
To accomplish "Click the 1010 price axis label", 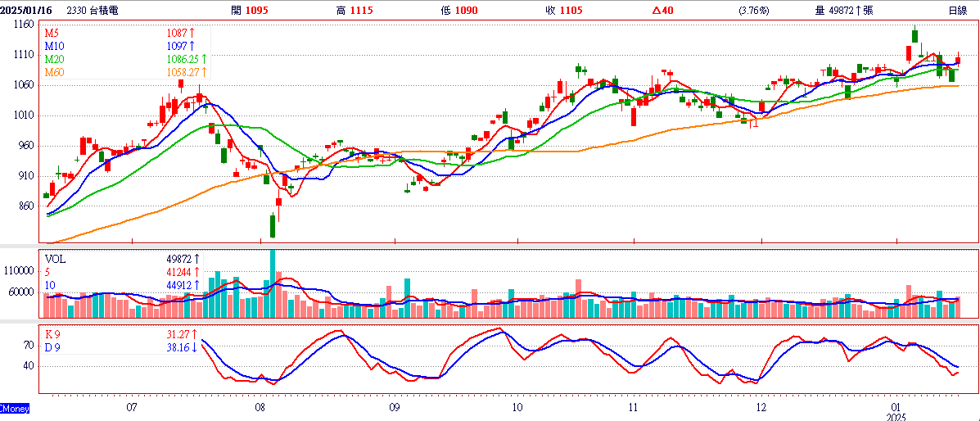I will click(22, 115).
